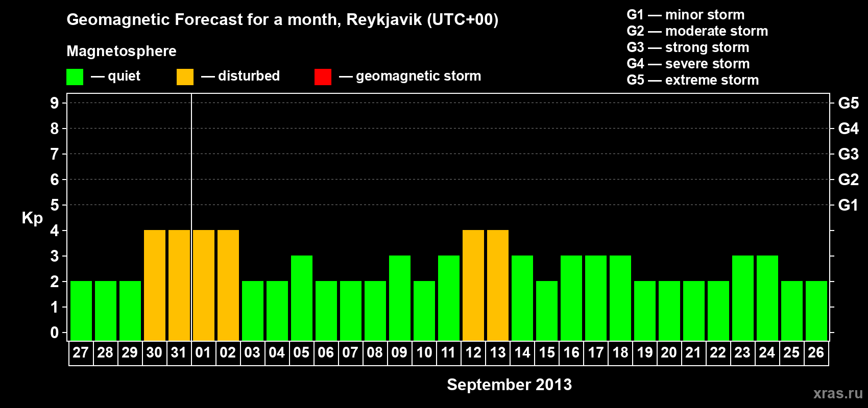Click the green bar for day 16
Viewport: 868px width, 408px height.
pos(571,298)
